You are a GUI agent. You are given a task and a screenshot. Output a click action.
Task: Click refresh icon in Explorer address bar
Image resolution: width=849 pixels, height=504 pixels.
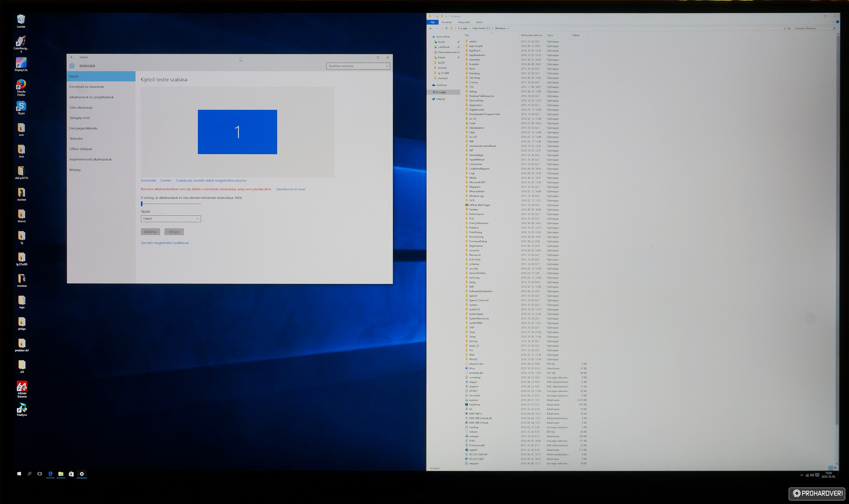pos(789,29)
